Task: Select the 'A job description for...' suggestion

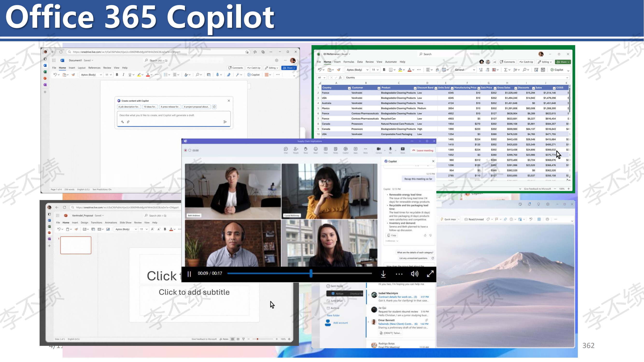Action: tap(129, 107)
